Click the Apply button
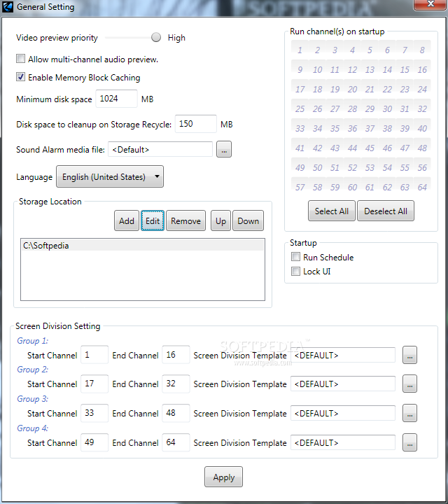The width and height of the screenshot is (448, 504). point(224,477)
